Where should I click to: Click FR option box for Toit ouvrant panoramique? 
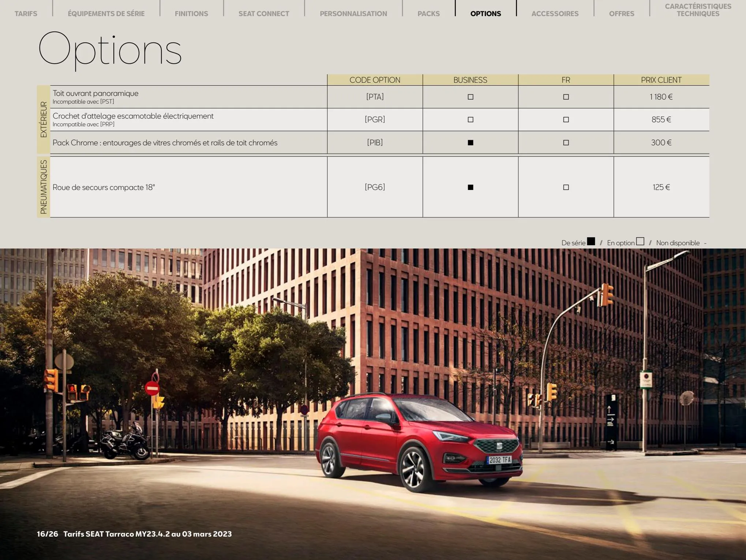click(566, 97)
